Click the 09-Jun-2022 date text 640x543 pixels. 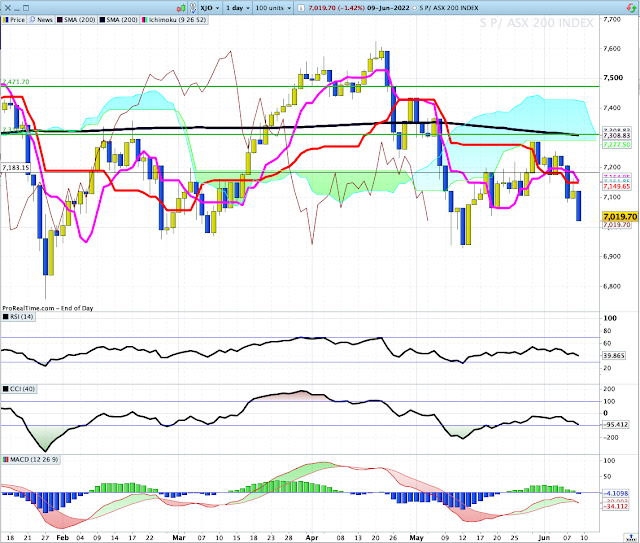coord(388,8)
